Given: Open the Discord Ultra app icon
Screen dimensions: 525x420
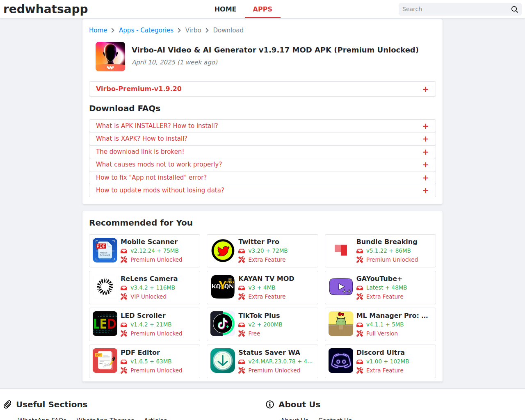Looking at the screenshot, I should coord(341,361).
